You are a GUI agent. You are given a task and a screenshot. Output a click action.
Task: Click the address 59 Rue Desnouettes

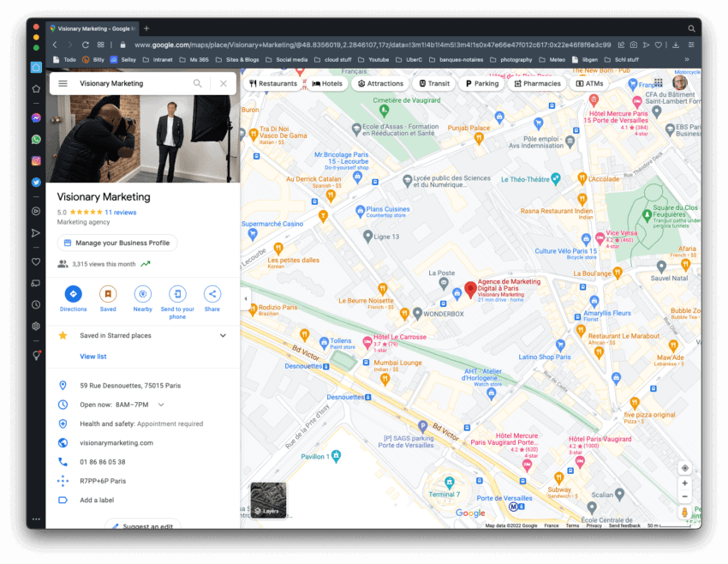pos(130,386)
